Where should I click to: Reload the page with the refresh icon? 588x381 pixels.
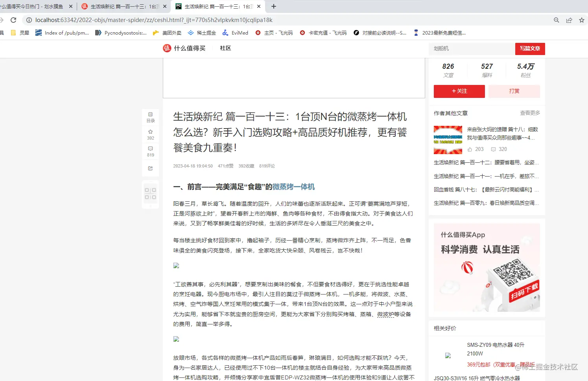13,20
